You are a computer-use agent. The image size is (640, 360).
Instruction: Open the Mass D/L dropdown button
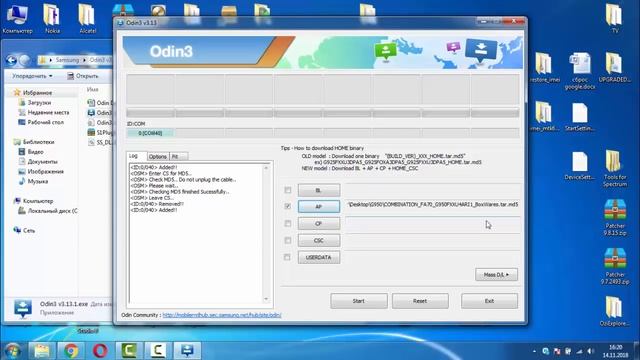(x=496, y=275)
